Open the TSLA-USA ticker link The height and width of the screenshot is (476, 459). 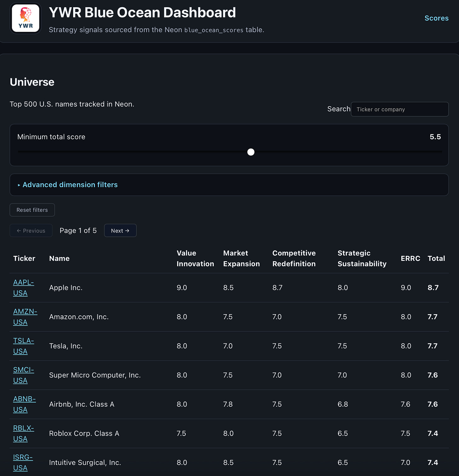(x=24, y=346)
